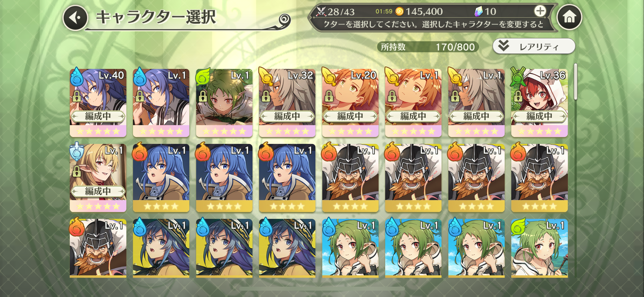Toggle lock on the Lv.40 character card

coord(77,96)
